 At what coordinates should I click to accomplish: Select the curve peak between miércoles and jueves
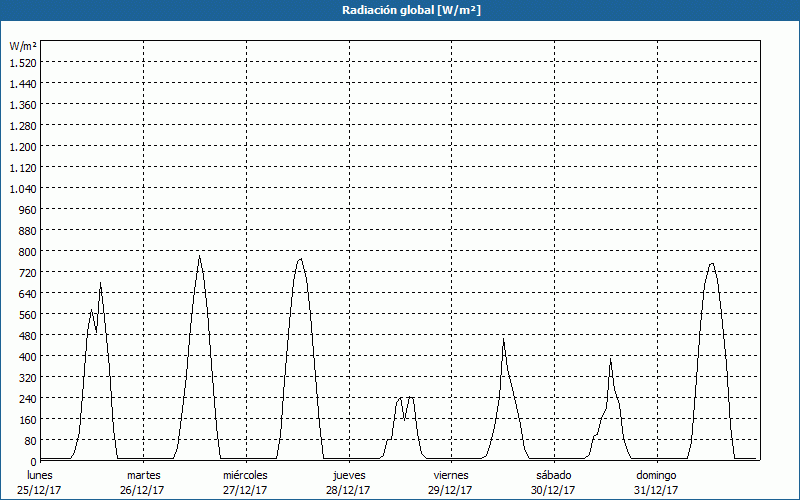click(x=301, y=259)
